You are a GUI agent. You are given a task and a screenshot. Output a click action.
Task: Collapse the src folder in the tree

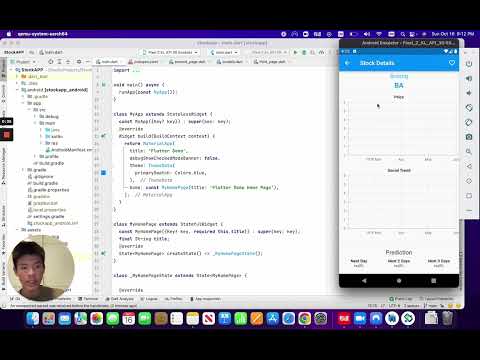pos(29,110)
